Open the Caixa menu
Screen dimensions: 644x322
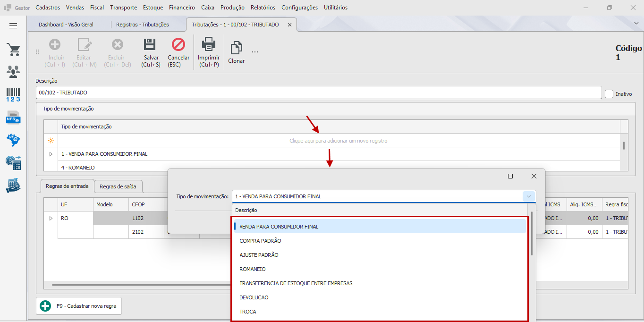tap(208, 8)
